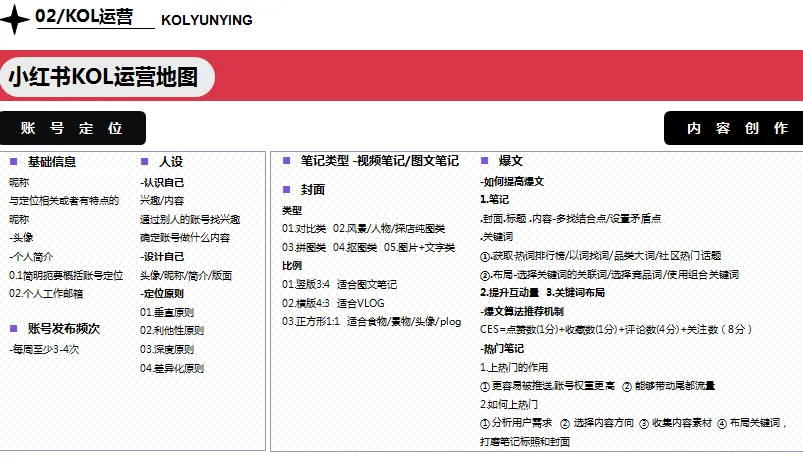Image resolution: width=803 pixels, height=458 pixels.
Task: Click the -每周至少3-4次 line
Action: pyautogui.click(x=44, y=349)
